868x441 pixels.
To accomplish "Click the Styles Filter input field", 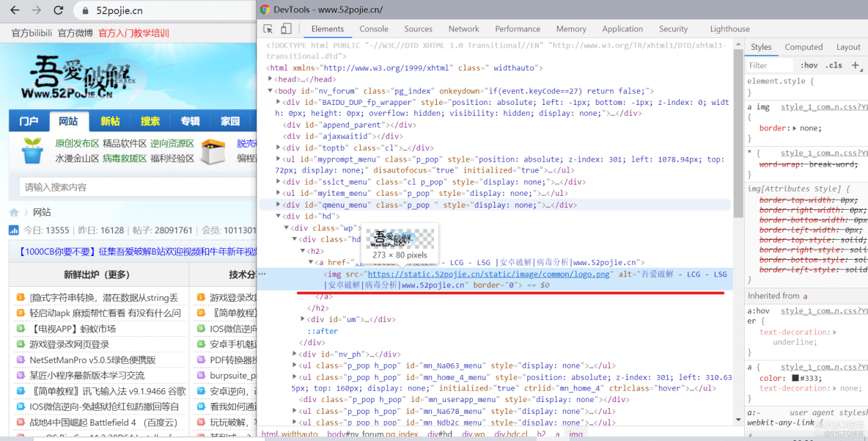I will click(770, 65).
